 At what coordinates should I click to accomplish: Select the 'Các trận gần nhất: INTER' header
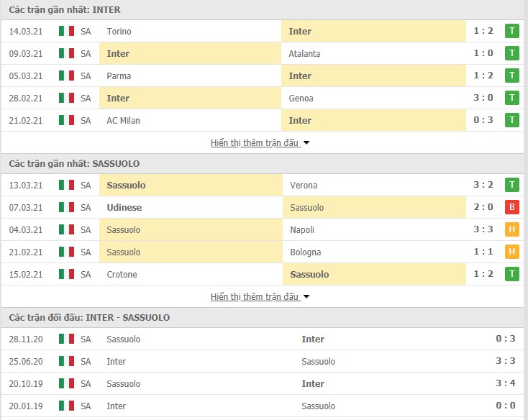pyautogui.click(x=65, y=10)
